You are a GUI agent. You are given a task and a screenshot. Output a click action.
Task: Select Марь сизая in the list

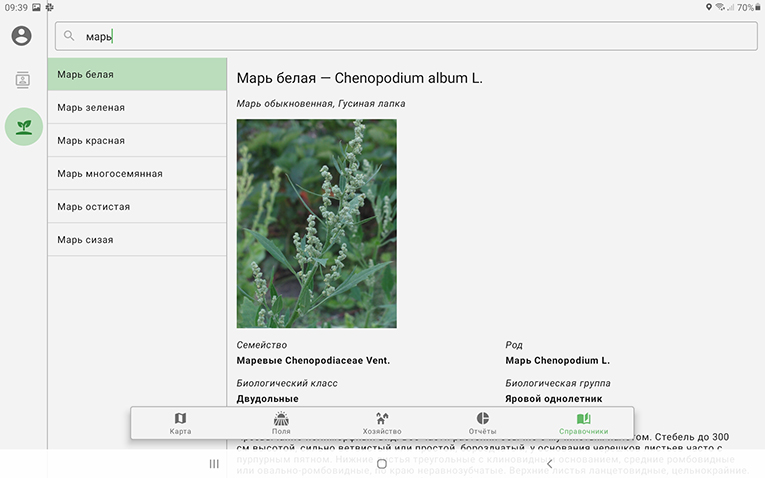click(x=137, y=240)
